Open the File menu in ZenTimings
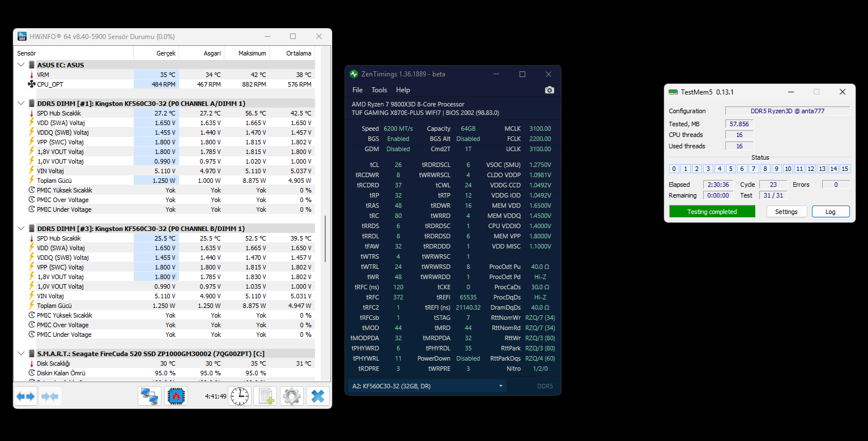Screen dimensions: 868x441 (x=358, y=90)
